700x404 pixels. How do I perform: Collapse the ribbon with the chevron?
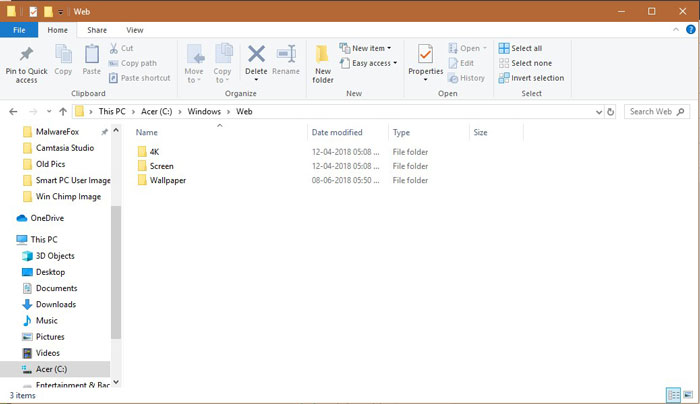[x=676, y=30]
